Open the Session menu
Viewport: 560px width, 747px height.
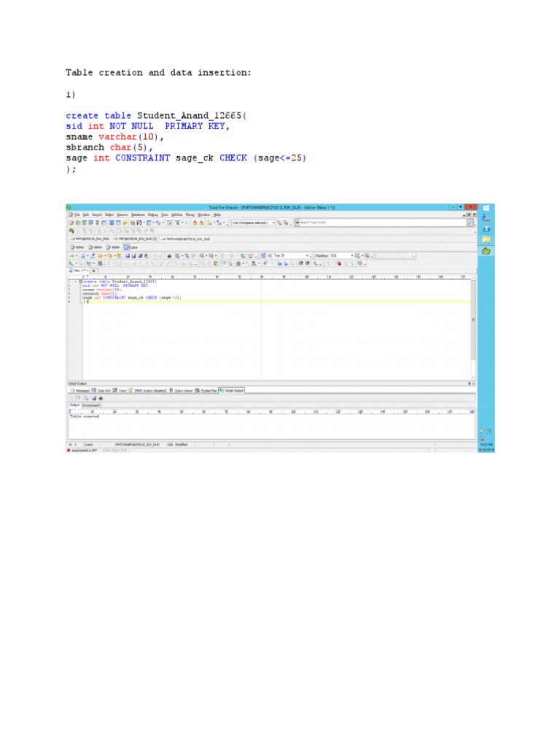click(x=122, y=215)
